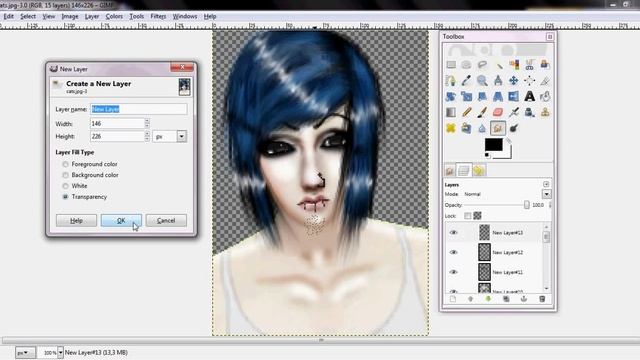The image size is (640, 360).
Task: Select the Free Select lasso tool
Action: [x=482, y=64]
